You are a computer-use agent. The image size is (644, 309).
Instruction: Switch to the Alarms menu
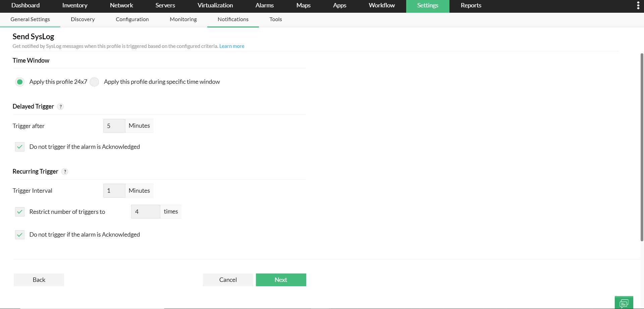(x=264, y=5)
